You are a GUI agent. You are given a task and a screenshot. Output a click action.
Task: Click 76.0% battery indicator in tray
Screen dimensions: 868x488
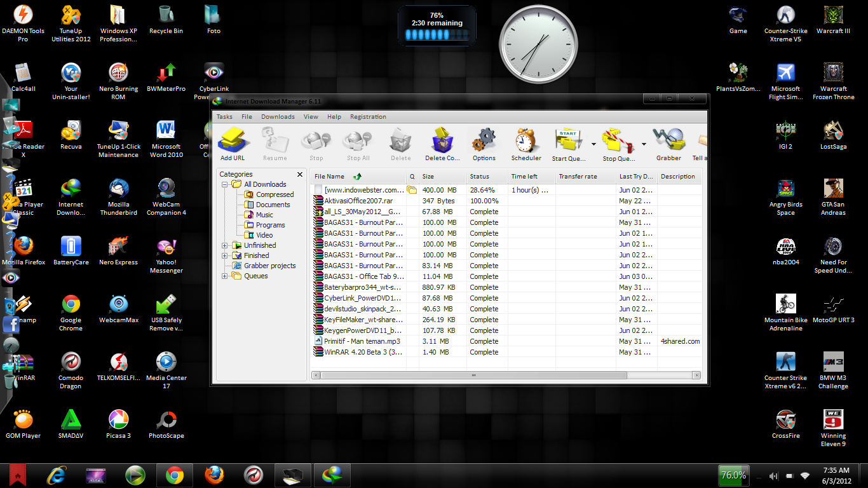point(733,475)
